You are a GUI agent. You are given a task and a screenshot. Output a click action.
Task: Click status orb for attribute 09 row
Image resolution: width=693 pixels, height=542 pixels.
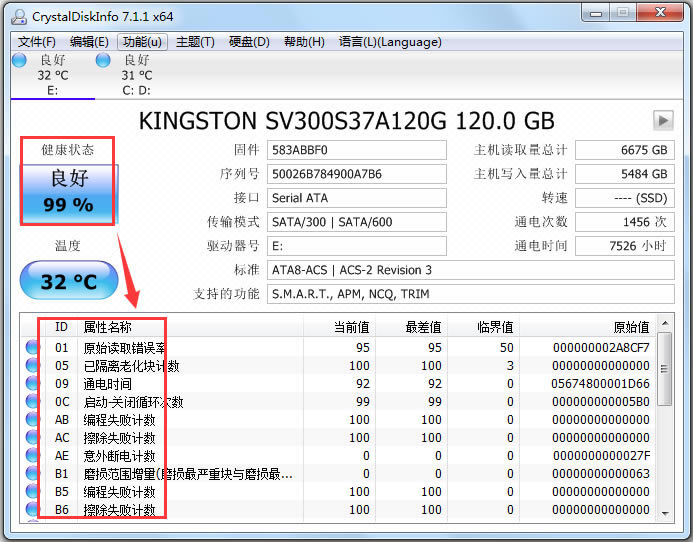33,384
